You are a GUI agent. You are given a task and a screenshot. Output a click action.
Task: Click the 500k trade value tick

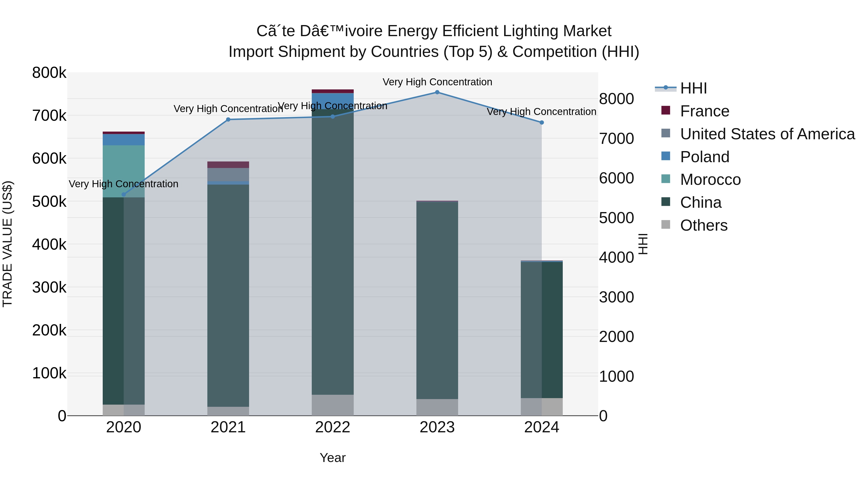pos(49,202)
